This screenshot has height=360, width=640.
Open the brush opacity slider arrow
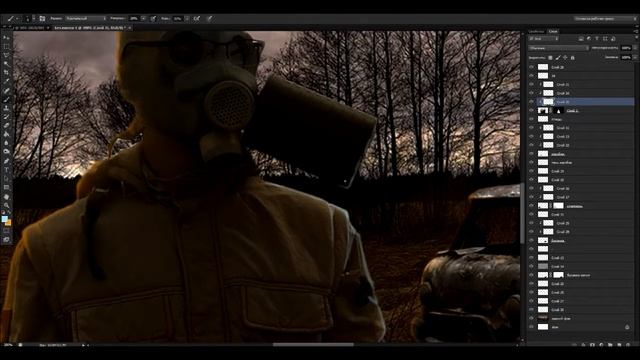(x=143, y=18)
